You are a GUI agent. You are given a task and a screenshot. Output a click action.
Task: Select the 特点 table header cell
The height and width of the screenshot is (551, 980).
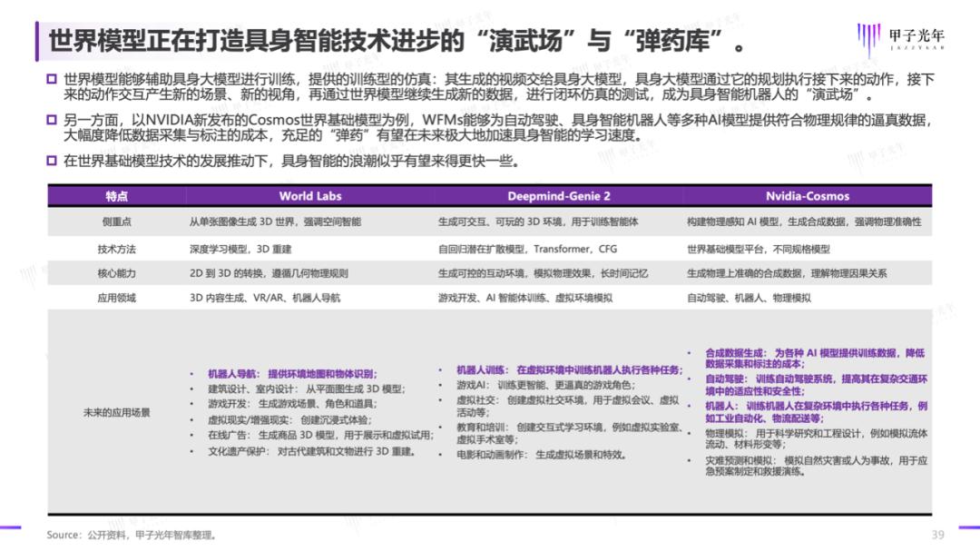pyautogui.click(x=116, y=196)
